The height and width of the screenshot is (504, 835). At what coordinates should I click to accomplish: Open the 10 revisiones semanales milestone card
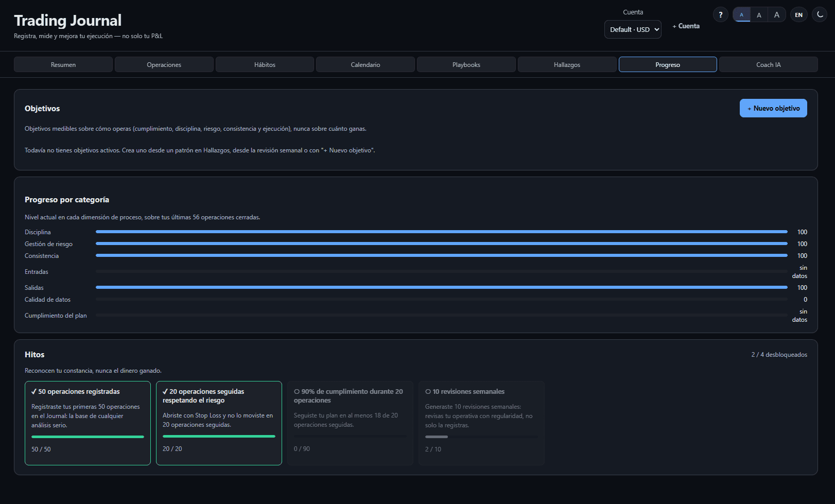[x=481, y=423]
